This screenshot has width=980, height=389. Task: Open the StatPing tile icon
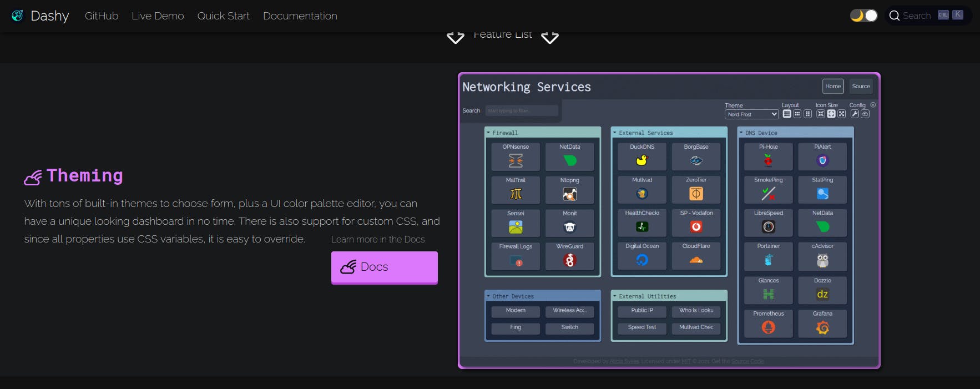point(822,194)
